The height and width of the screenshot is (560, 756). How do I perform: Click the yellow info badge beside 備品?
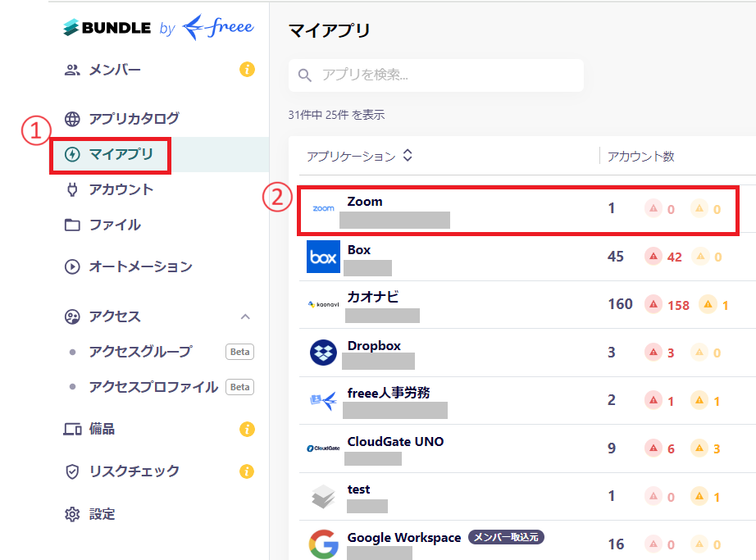click(x=247, y=429)
